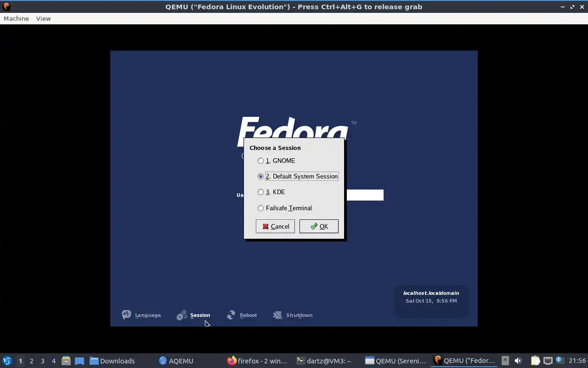This screenshot has height=368, width=588.
Task: Click the Sat Oct 15 date text
Action: tap(431, 301)
